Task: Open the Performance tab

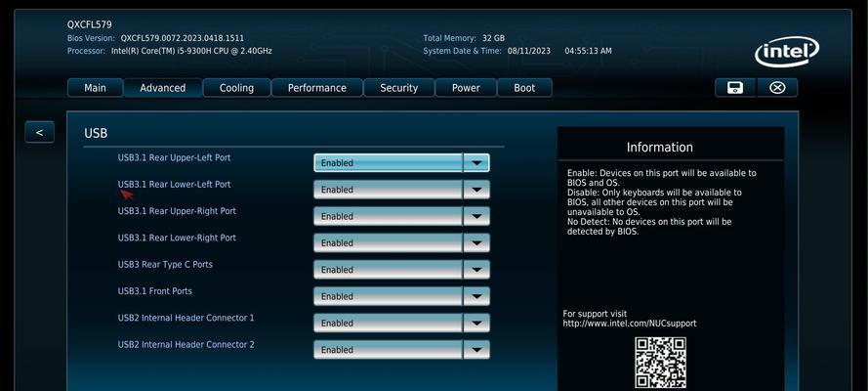Action: coord(316,88)
